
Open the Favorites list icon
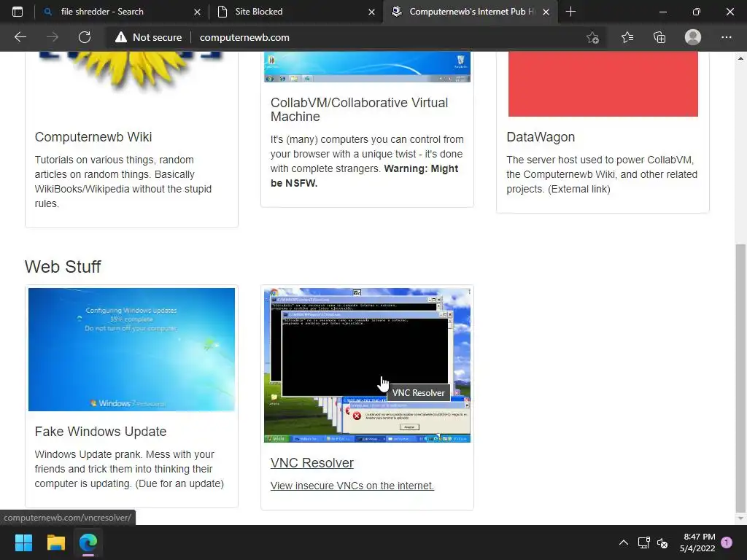627,37
